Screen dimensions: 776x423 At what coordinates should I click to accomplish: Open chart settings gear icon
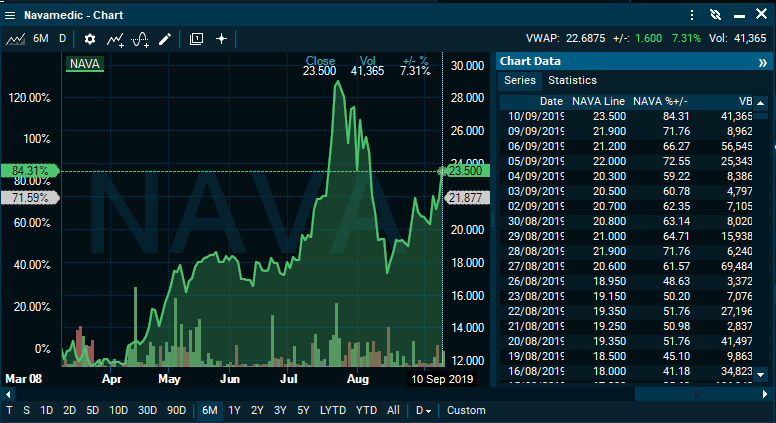[x=90, y=39]
